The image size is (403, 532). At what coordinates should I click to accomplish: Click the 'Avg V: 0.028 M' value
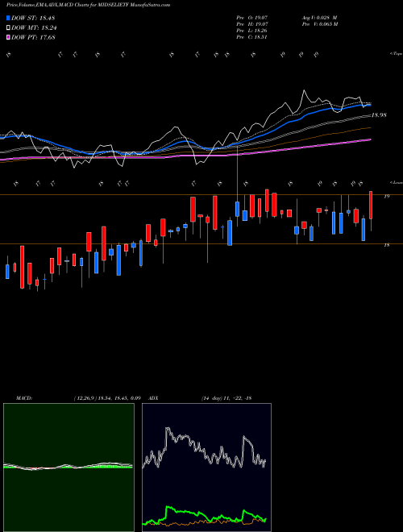tap(319, 17)
